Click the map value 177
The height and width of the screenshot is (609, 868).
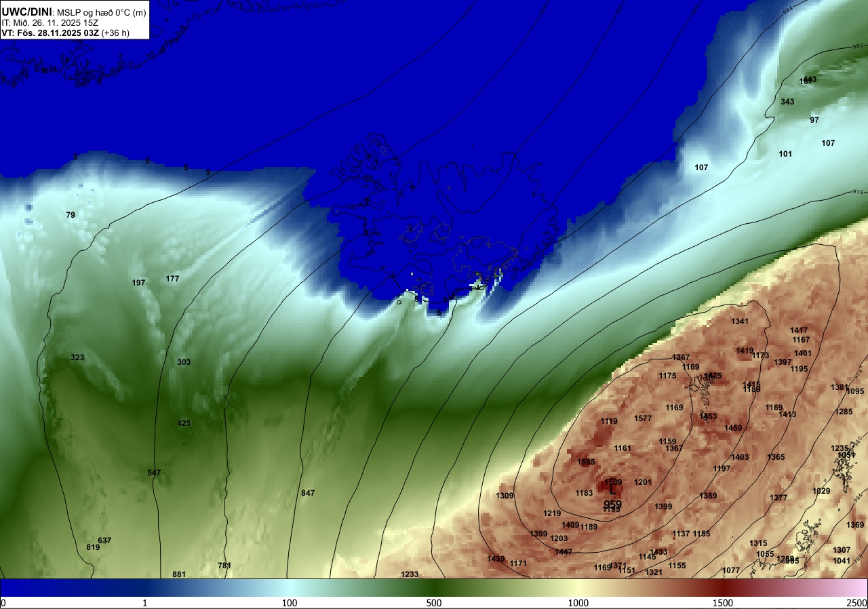point(172,279)
